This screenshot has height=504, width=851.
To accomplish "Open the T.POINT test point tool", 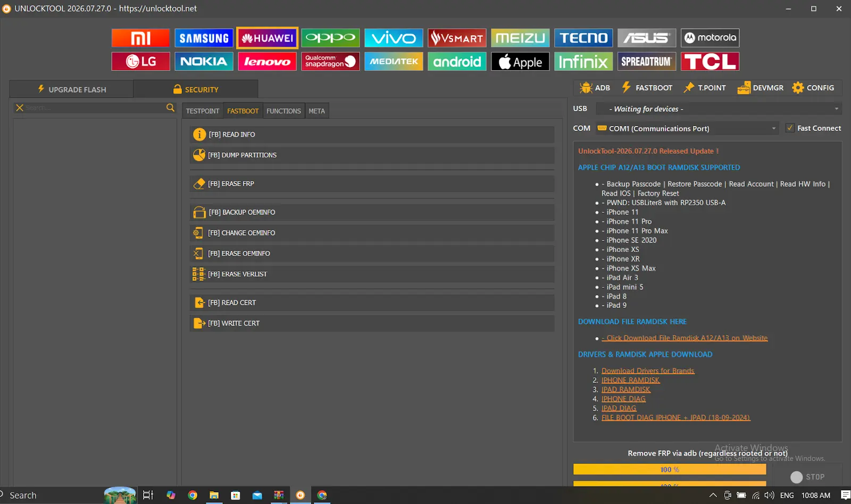I will coord(705,88).
